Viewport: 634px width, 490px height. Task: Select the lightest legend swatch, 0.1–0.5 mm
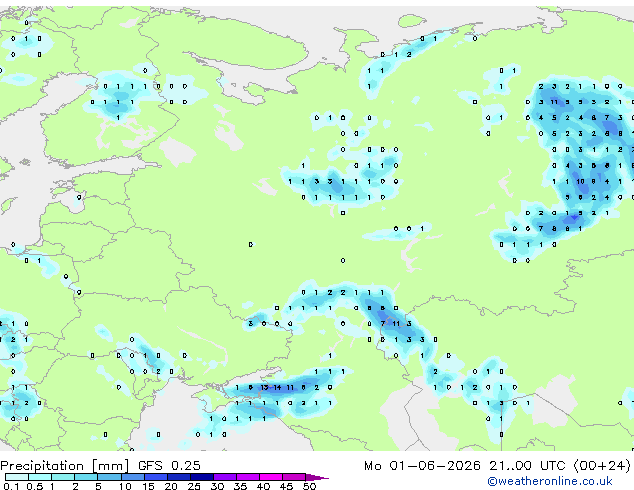pyautogui.click(x=17, y=477)
